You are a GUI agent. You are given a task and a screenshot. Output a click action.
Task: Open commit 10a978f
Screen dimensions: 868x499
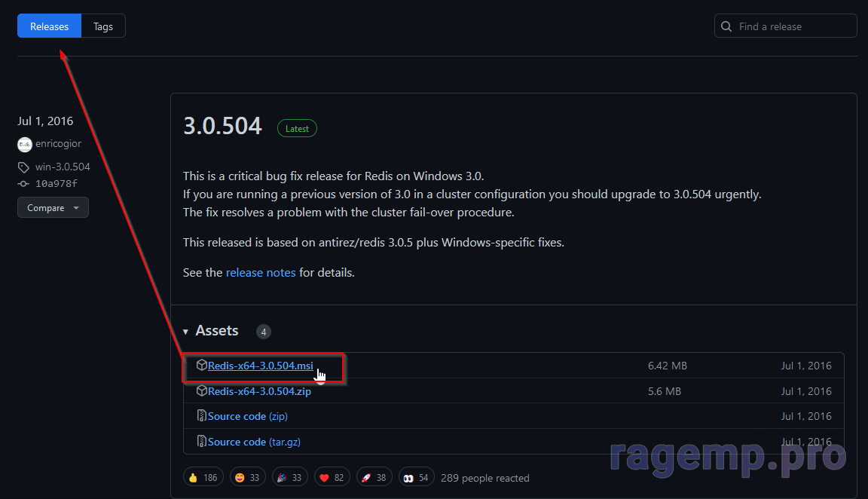(57, 183)
